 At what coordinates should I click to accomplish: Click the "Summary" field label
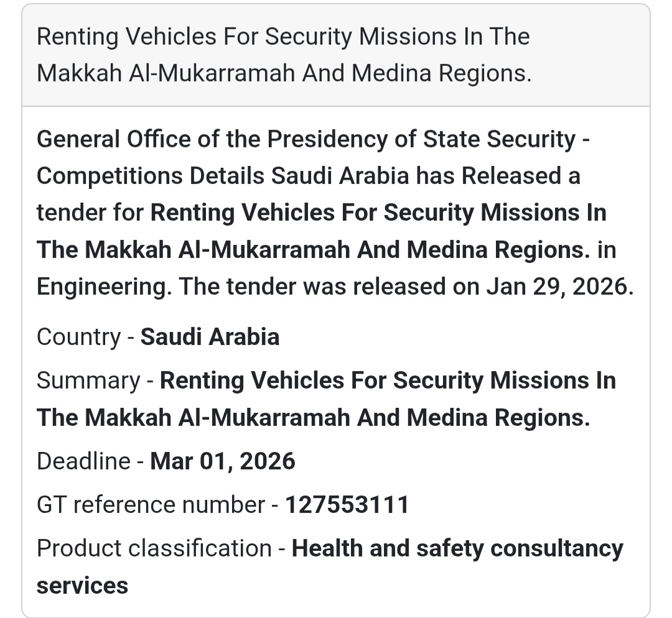[x=88, y=380]
